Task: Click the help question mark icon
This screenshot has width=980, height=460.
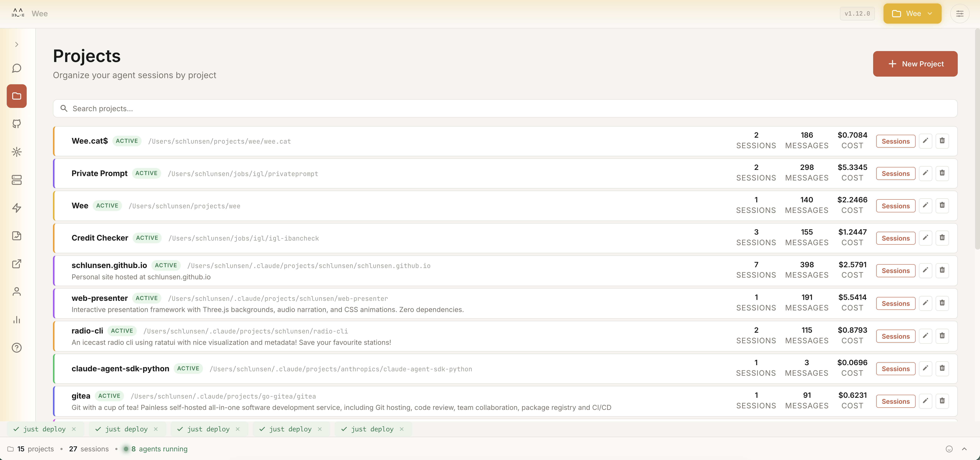Action: point(16,347)
